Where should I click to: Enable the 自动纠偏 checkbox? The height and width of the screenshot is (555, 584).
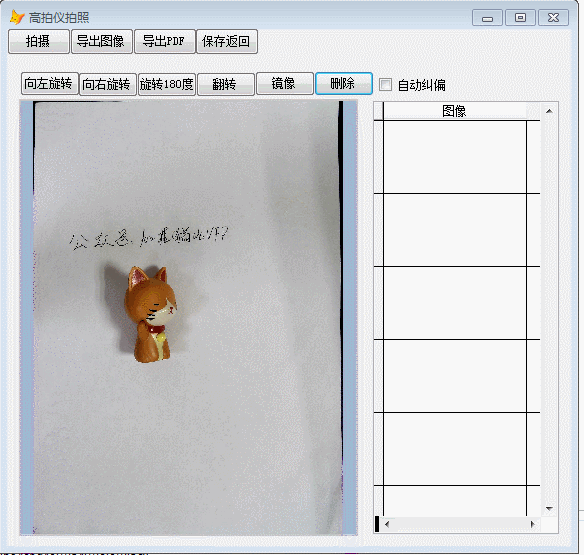tap(385, 85)
